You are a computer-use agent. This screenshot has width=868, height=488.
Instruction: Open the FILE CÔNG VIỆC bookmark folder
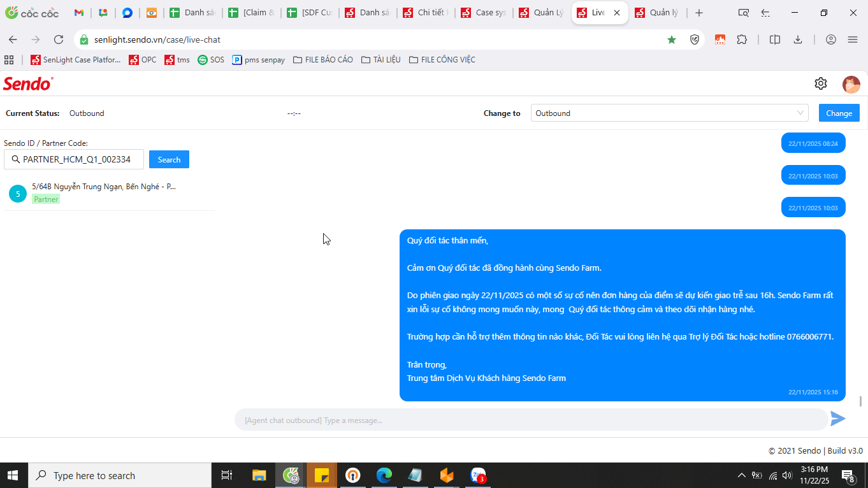pyautogui.click(x=442, y=60)
